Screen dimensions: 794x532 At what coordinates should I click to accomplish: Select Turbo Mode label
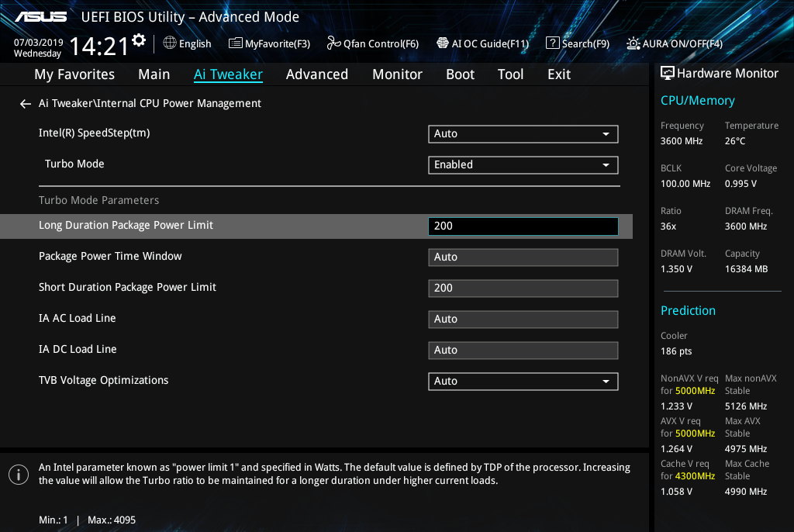tap(74, 164)
